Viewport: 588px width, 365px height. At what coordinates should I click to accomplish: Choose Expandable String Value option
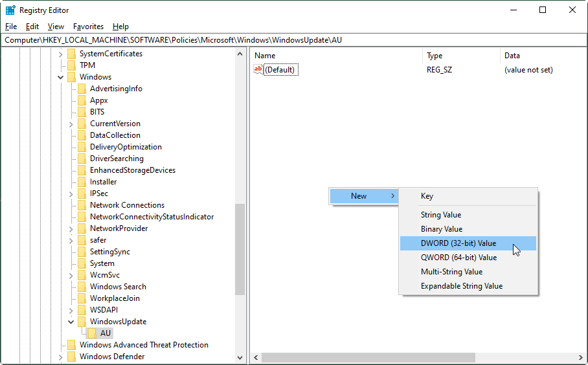468,286
